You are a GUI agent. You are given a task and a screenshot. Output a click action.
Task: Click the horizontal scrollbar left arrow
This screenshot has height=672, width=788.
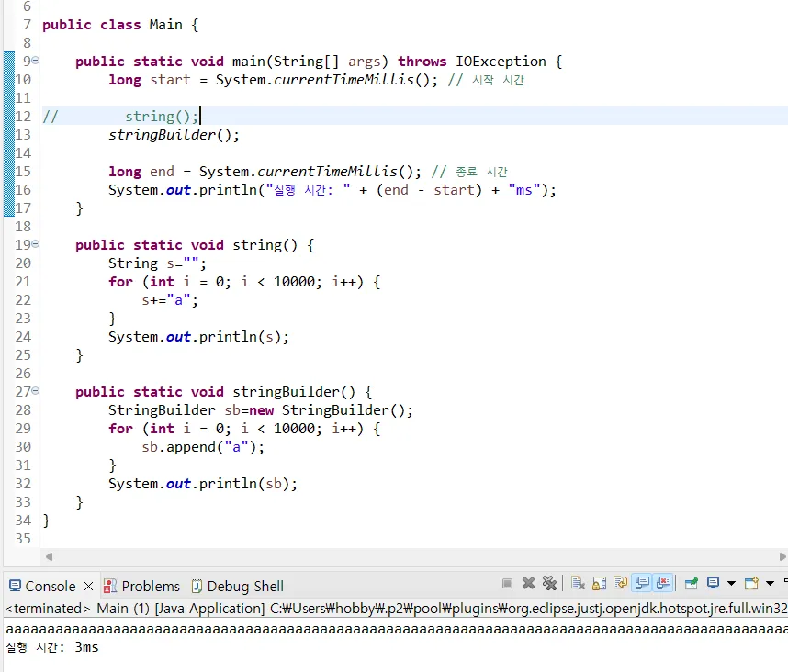click(49, 556)
